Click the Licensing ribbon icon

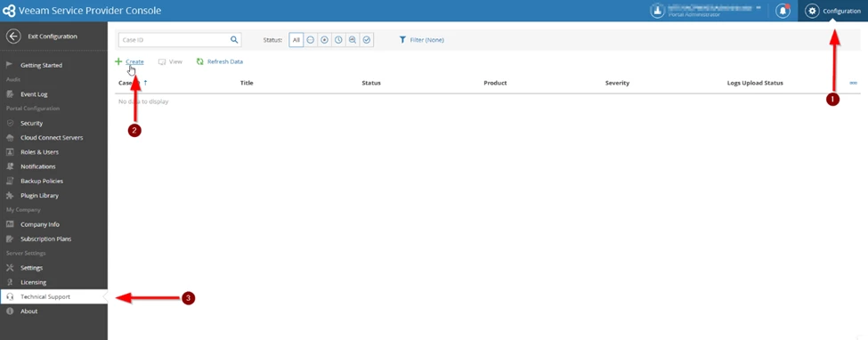click(x=10, y=282)
